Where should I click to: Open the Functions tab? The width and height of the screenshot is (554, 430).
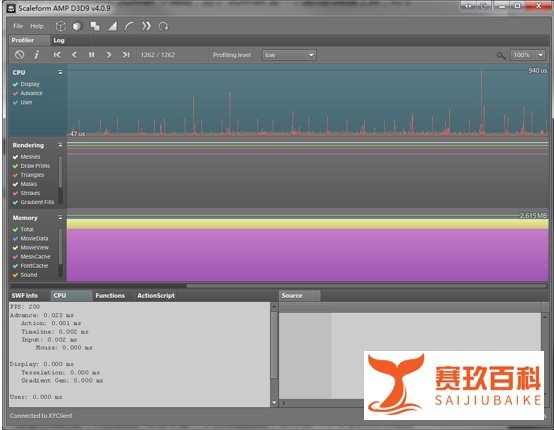coord(110,296)
